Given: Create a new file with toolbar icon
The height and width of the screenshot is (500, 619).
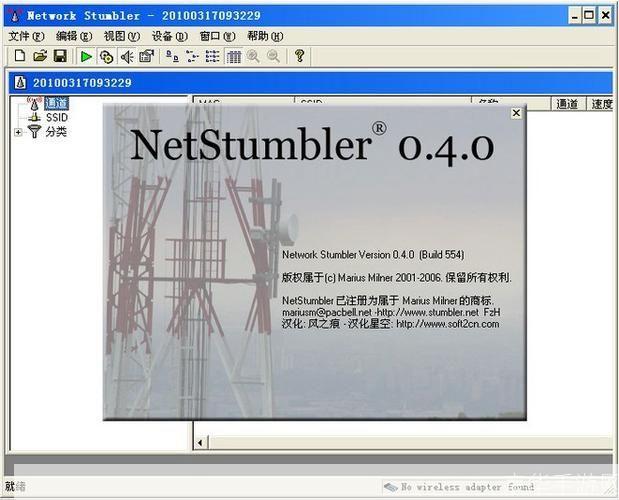Looking at the screenshot, I should (20, 56).
